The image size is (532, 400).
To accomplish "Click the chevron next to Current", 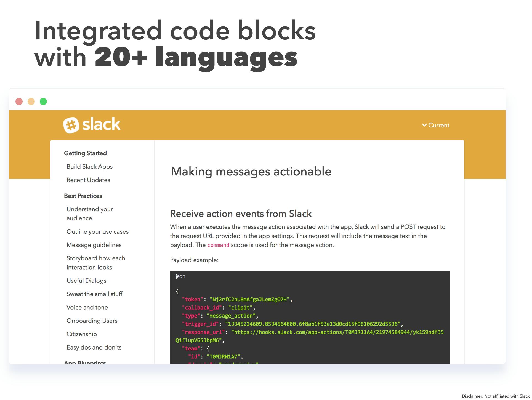I will click(424, 125).
